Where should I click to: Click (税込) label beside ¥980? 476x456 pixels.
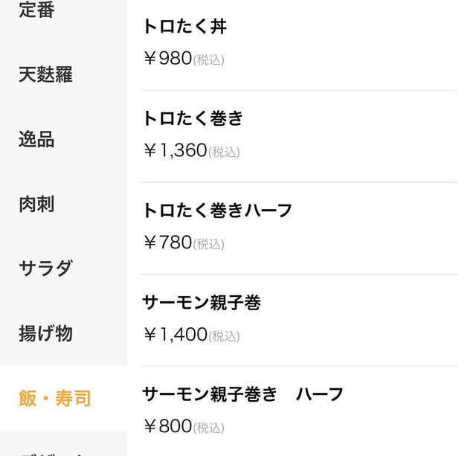tap(209, 60)
